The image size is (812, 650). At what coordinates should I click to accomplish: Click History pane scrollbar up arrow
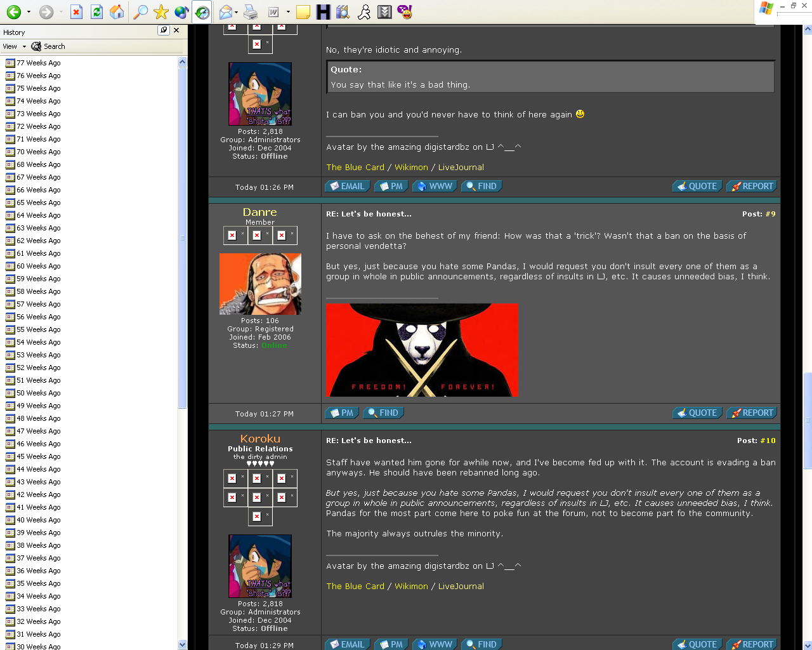[x=183, y=62]
